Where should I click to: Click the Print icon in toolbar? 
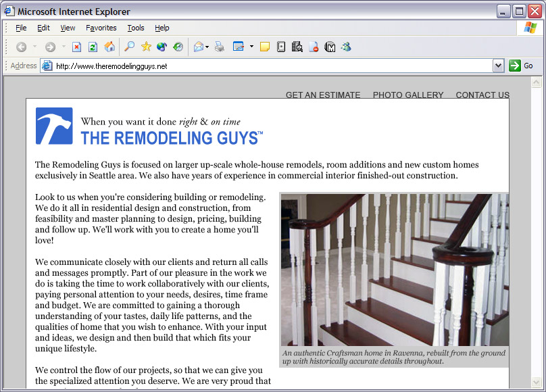tap(219, 47)
